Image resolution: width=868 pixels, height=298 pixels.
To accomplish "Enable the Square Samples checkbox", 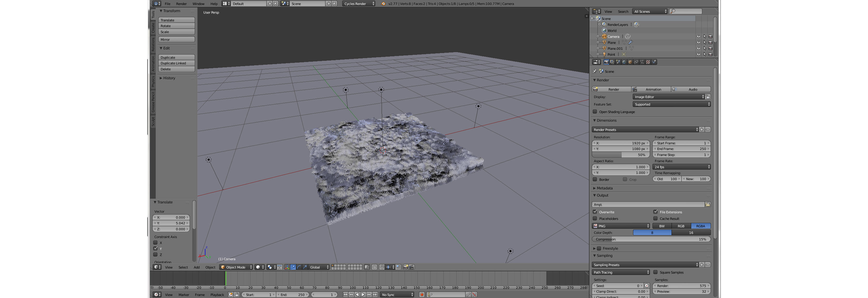I will (x=655, y=272).
